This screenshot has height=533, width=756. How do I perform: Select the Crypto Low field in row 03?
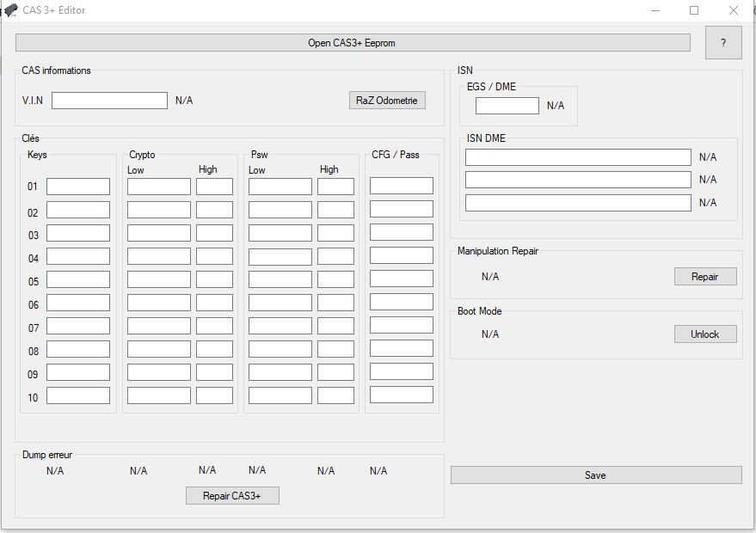click(158, 231)
